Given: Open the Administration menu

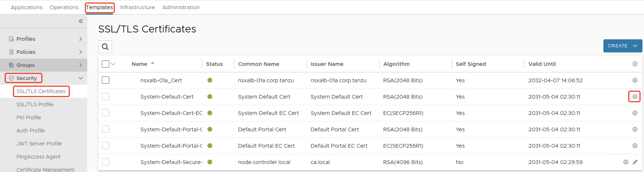Looking at the screenshot, I should point(181,7).
